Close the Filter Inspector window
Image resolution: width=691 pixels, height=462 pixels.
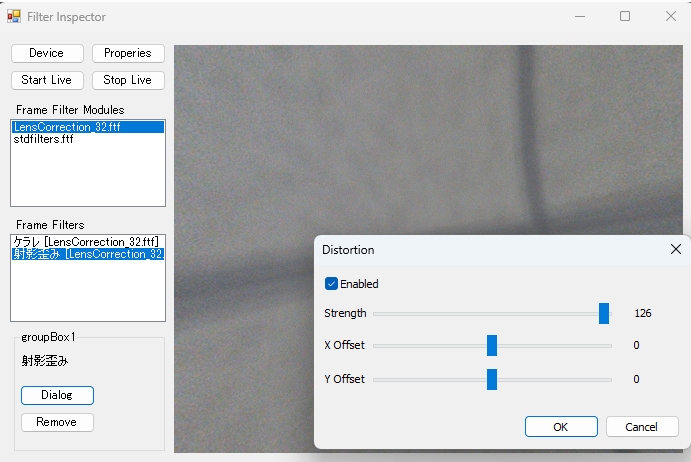(671, 17)
